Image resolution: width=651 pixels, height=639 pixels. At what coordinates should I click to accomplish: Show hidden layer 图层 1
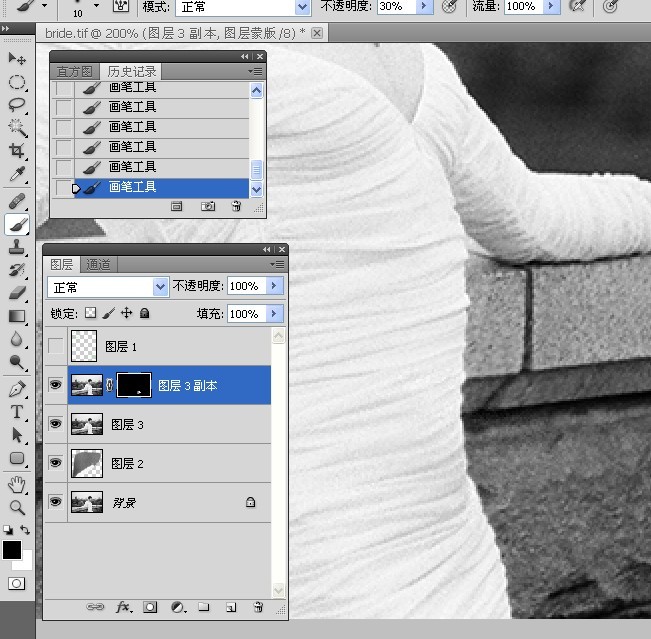coord(56,346)
